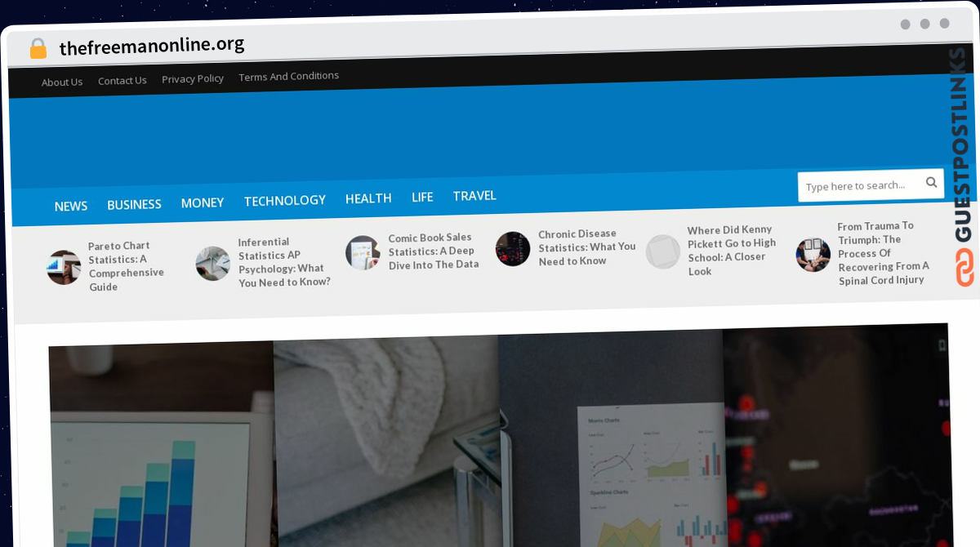Viewport: 980px width, 547px height.
Task: Open the Pareto Chart Statistics article
Action: pos(127,266)
